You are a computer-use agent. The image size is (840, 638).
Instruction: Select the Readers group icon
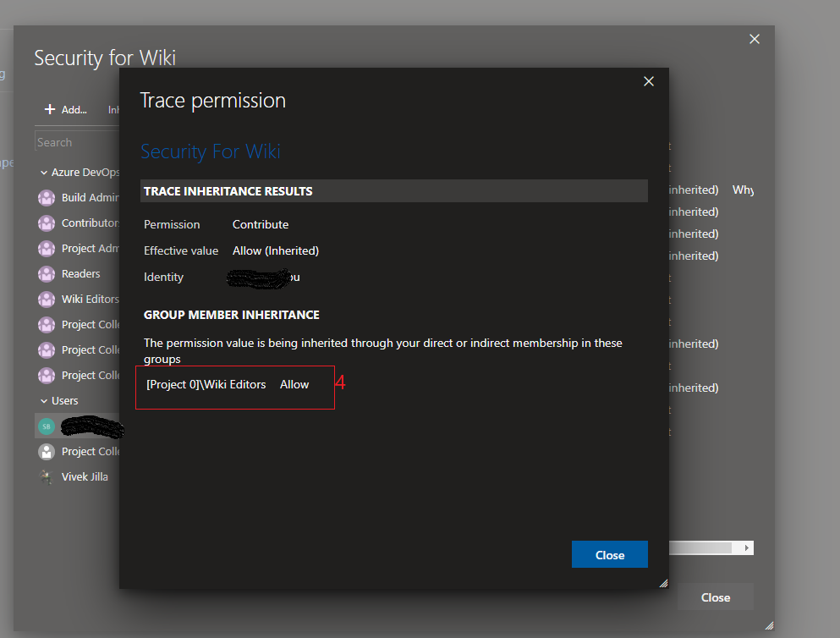[47, 274]
